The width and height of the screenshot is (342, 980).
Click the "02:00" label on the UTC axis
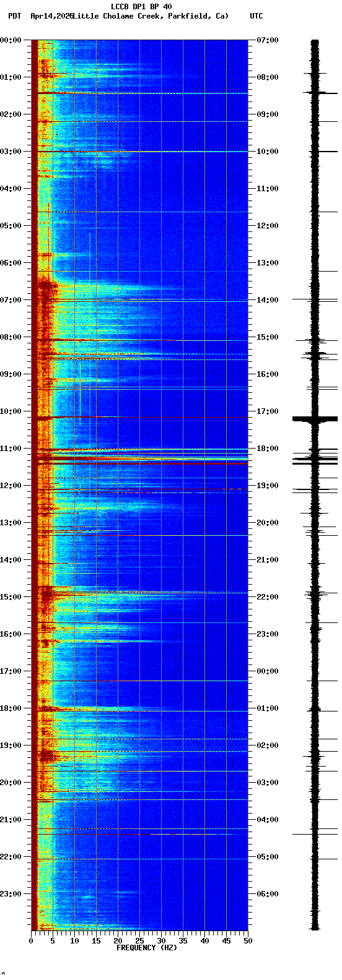tap(268, 746)
